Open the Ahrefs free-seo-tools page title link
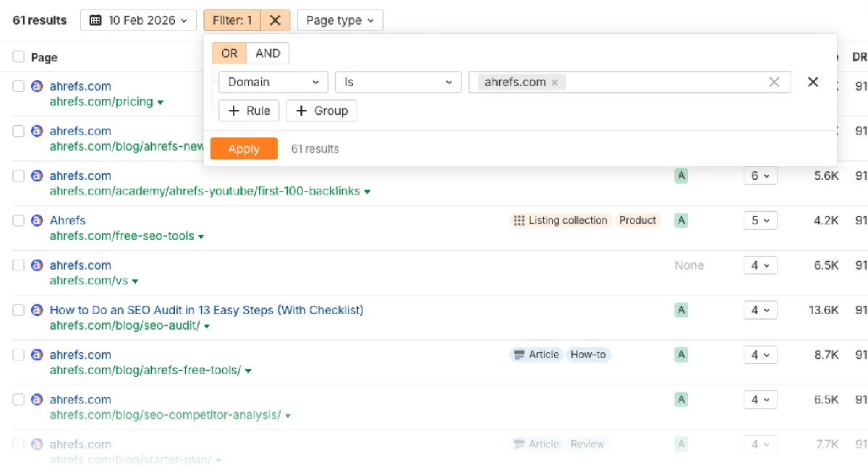The width and height of the screenshot is (868, 473). [x=67, y=221]
